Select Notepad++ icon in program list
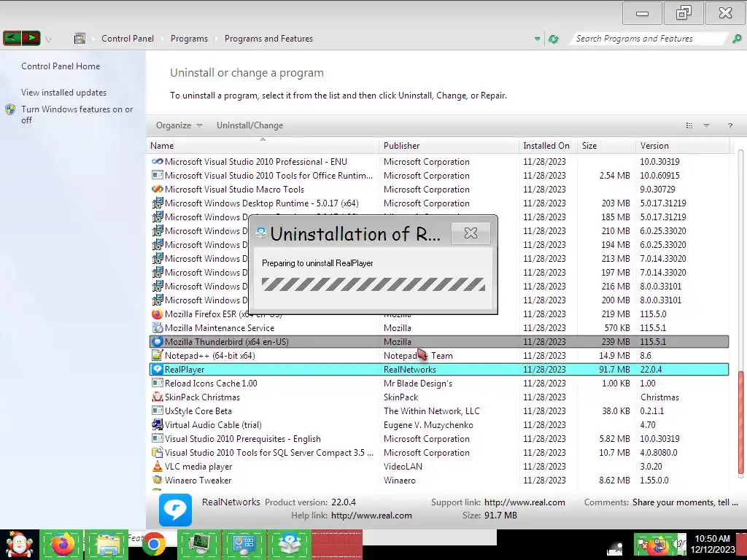 click(158, 355)
